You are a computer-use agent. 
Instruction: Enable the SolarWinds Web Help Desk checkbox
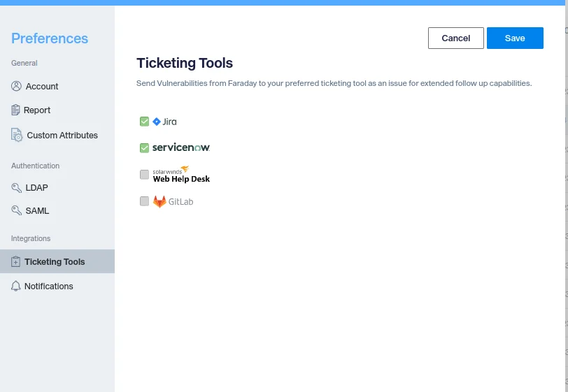(x=144, y=174)
